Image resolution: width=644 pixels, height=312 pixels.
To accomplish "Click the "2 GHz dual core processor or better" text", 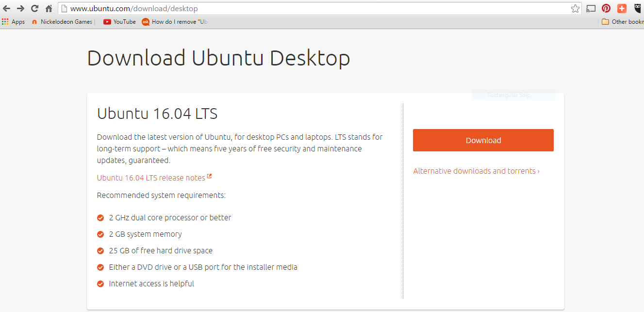I will point(170,218).
